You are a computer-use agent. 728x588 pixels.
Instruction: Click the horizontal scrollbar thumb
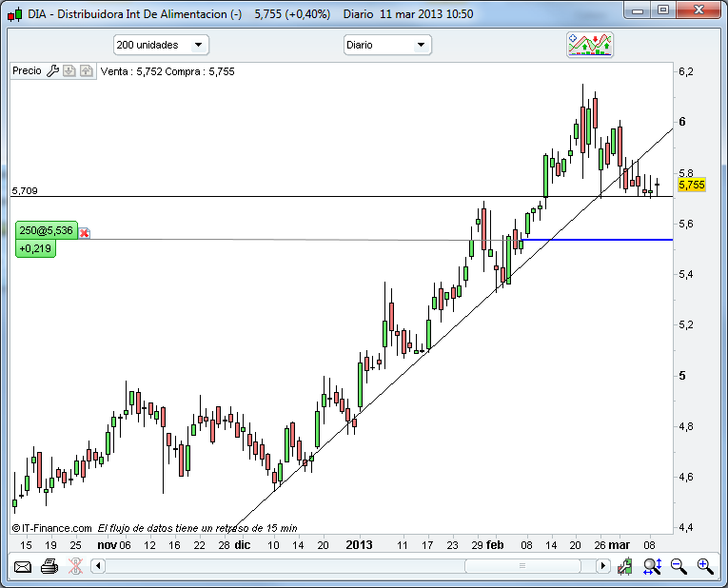coord(522,566)
